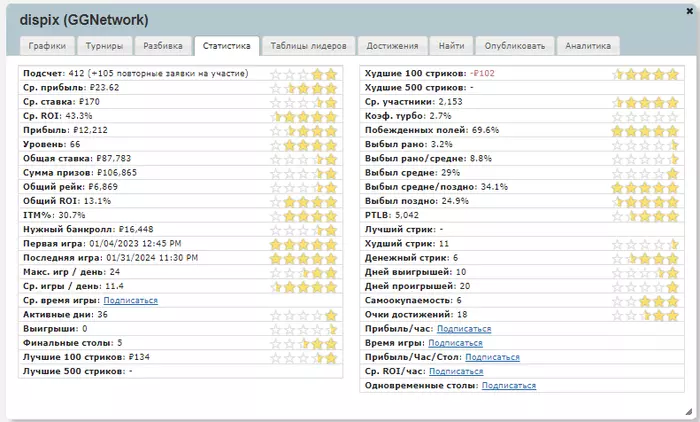The image size is (700, 422).
Task: Click the star rating for Прибыль ₽12,212
Action: [x=303, y=131]
